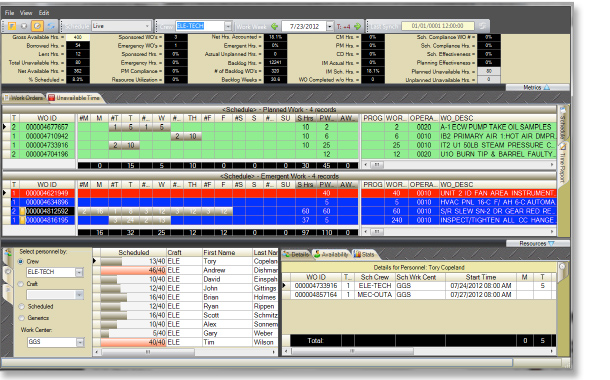Open the Work Center GGS dropdown

click(79, 342)
